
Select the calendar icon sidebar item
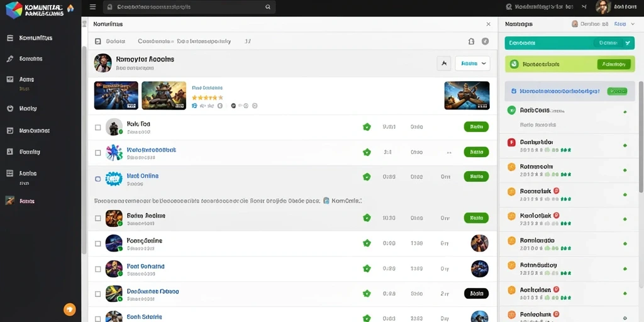click(x=10, y=131)
